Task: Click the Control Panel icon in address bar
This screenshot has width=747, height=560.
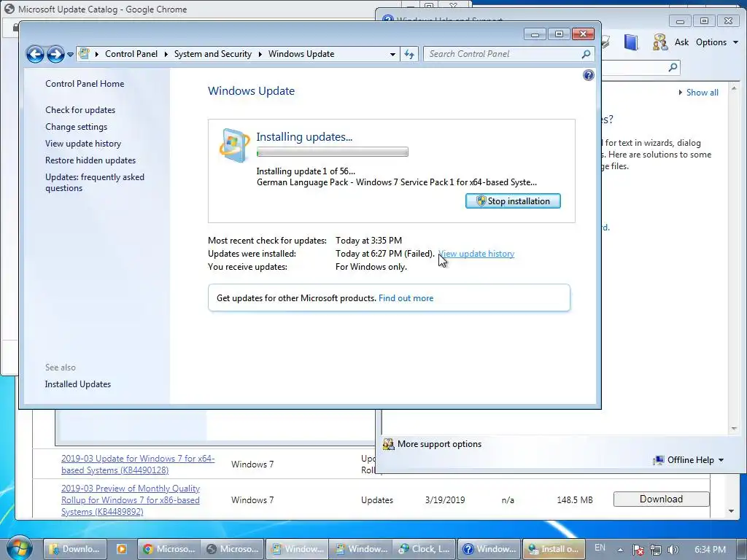Action: [85, 54]
